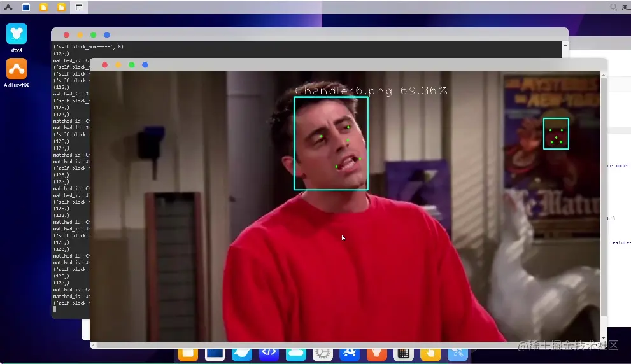Minimize the video window using the yellow dot
This screenshot has width=631, height=364.
(x=118, y=65)
